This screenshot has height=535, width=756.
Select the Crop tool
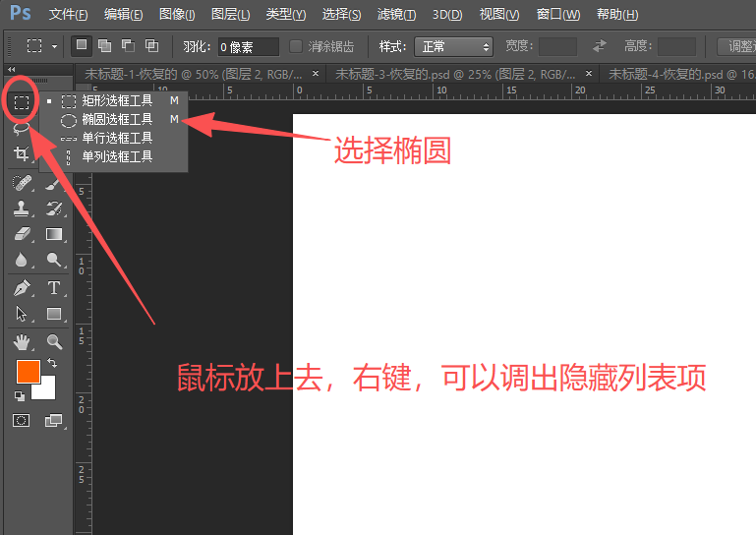[21, 154]
